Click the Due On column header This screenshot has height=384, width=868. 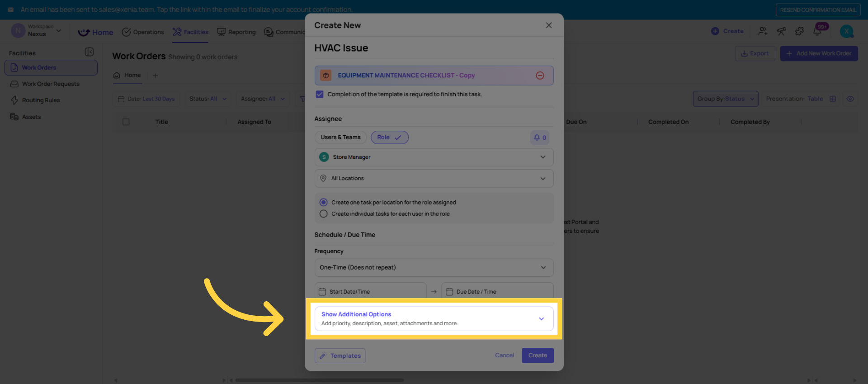[576, 122]
